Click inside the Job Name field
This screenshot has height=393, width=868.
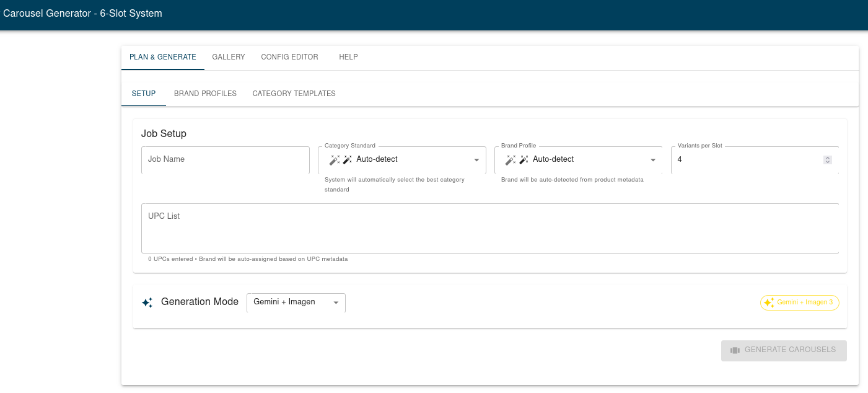[225, 159]
